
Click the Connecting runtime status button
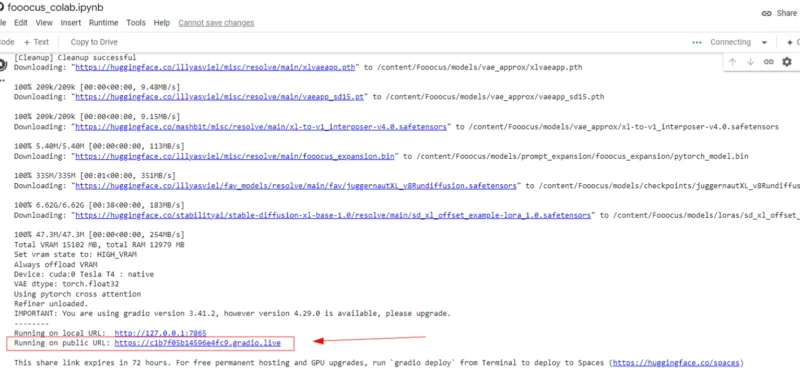[x=730, y=42]
